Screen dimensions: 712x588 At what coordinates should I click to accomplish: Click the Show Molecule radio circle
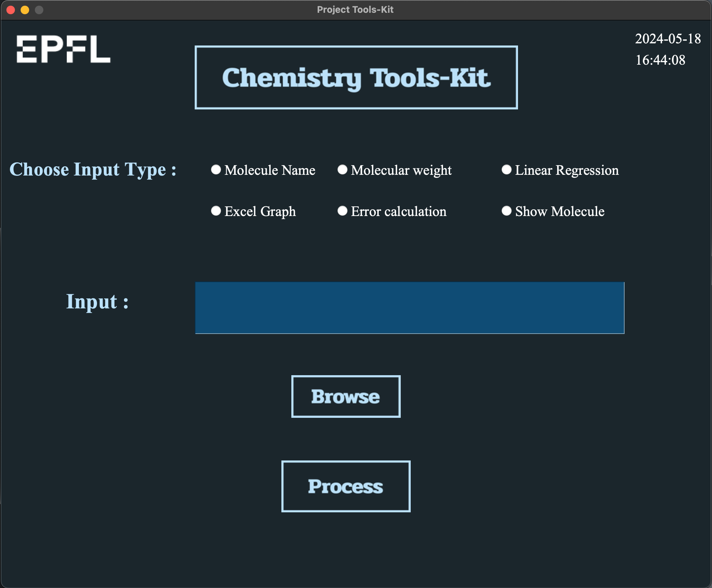pos(506,211)
